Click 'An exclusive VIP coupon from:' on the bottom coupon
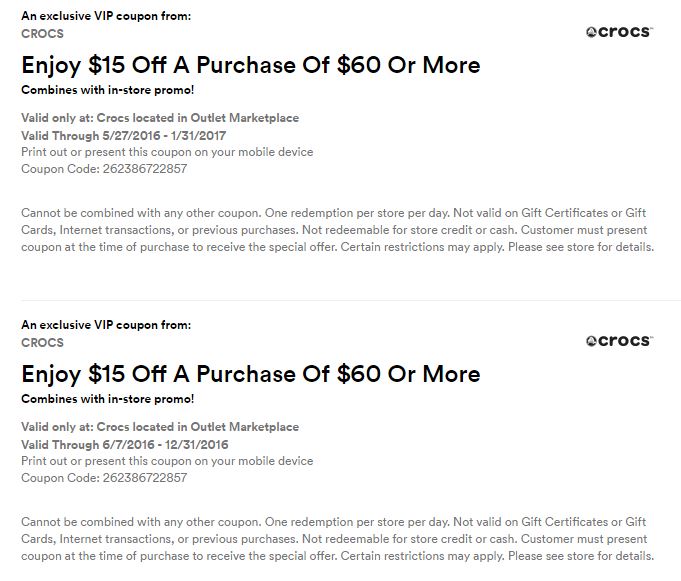Screen dimensions: 681x581 106,325
